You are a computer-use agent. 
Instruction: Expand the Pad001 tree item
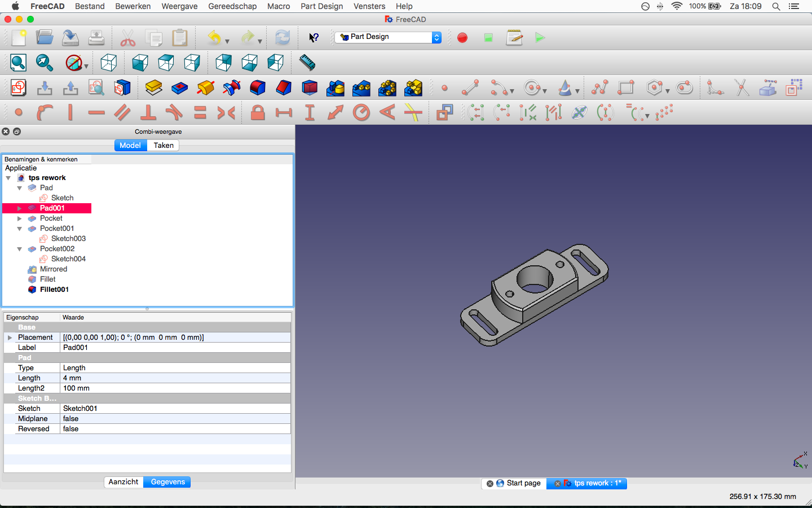pos(20,208)
